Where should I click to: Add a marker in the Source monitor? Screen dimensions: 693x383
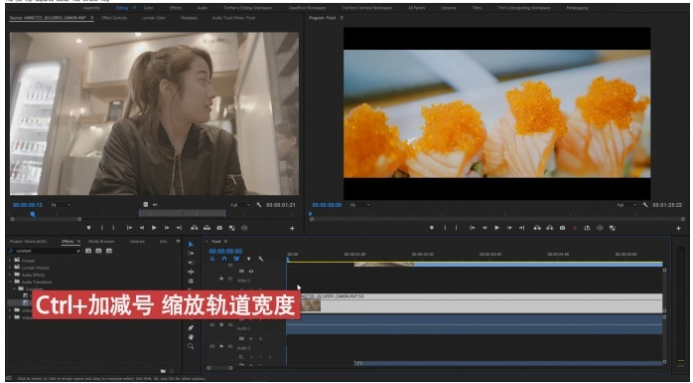[89, 228]
